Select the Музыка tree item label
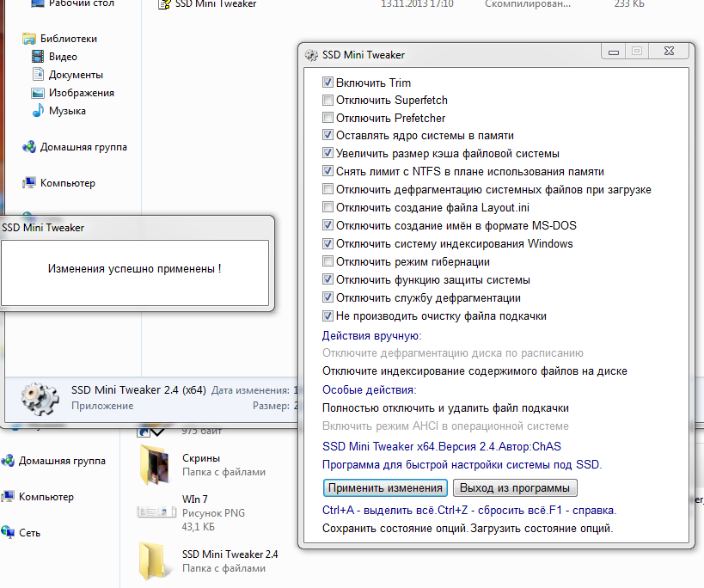The width and height of the screenshot is (704, 588). tap(67, 111)
